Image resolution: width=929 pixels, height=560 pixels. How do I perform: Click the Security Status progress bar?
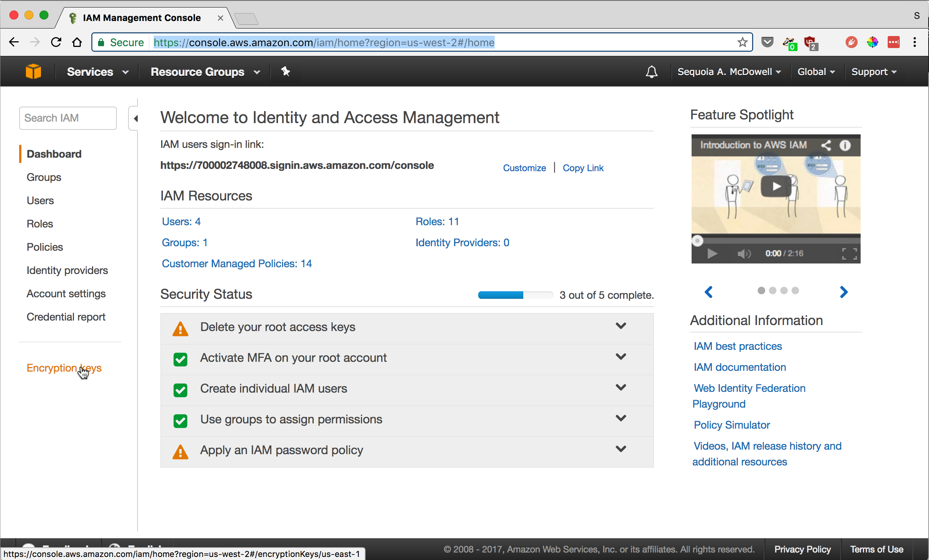click(515, 295)
